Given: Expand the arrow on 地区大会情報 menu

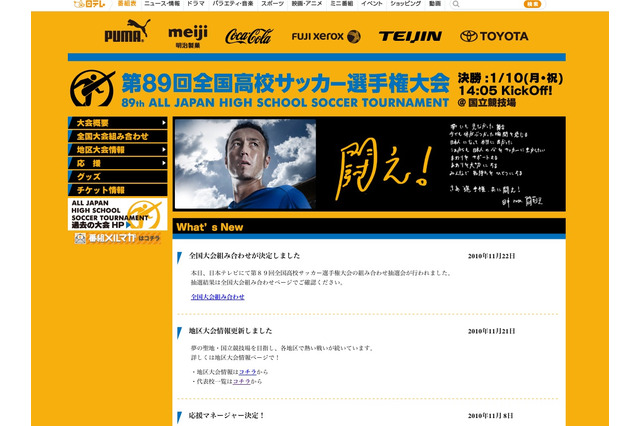Looking at the screenshot, I should pos(163,150).
